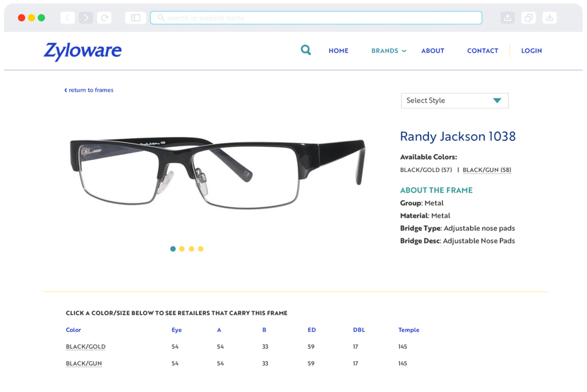Expand the Brands menu
This screenshot has width=587, height=392.
389,51
